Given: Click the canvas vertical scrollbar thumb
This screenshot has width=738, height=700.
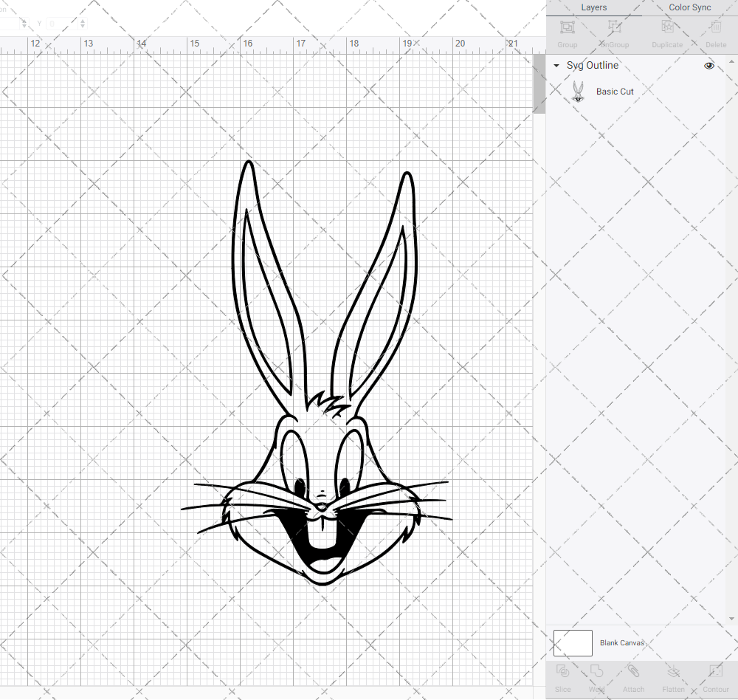Looking at the screenshot, I should pos(539,84).
